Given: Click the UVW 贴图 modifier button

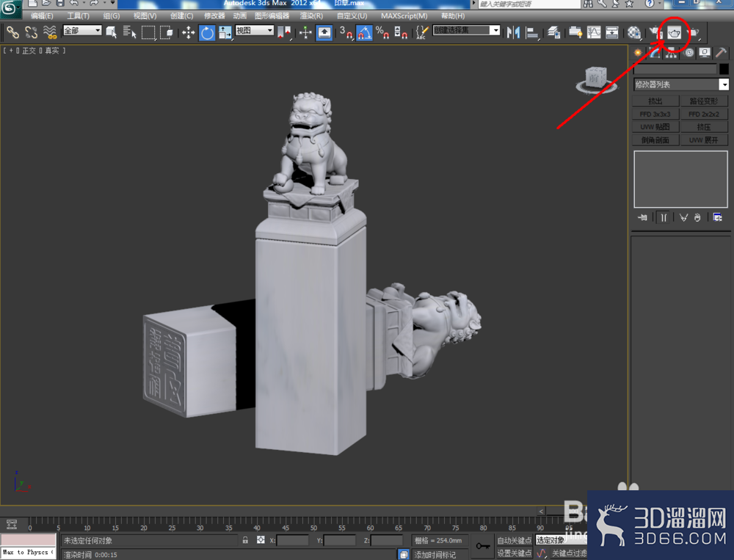Looking at the screenshot, I should tap(655, 127).
